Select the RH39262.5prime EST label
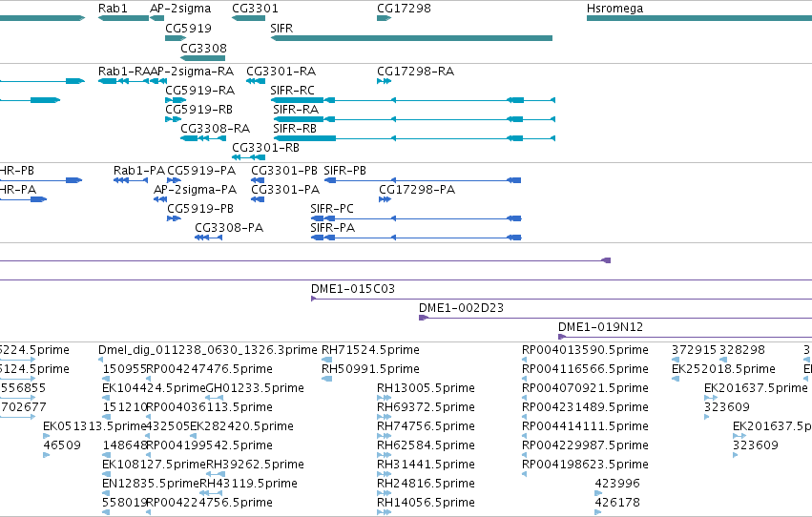This screenshot has width=812, height=517. (x=256, y=465)
